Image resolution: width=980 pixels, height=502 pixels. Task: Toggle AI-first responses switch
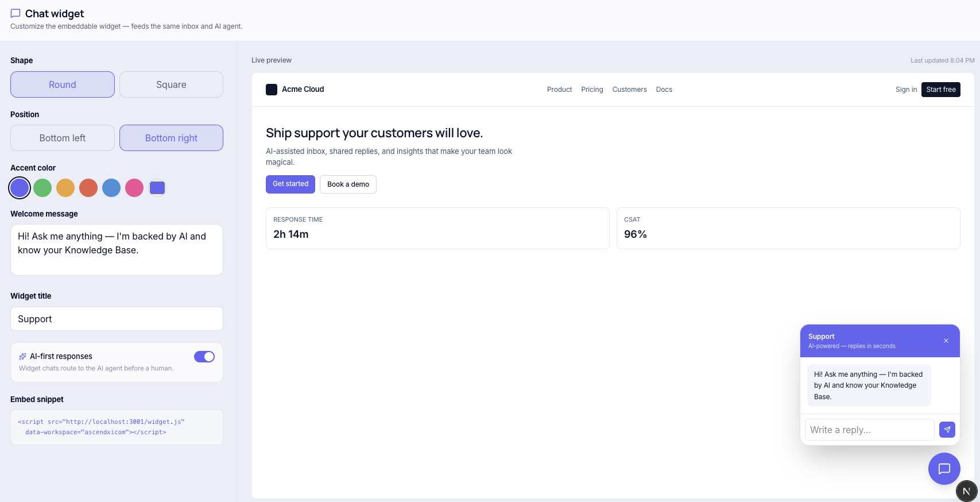[204, 357]
